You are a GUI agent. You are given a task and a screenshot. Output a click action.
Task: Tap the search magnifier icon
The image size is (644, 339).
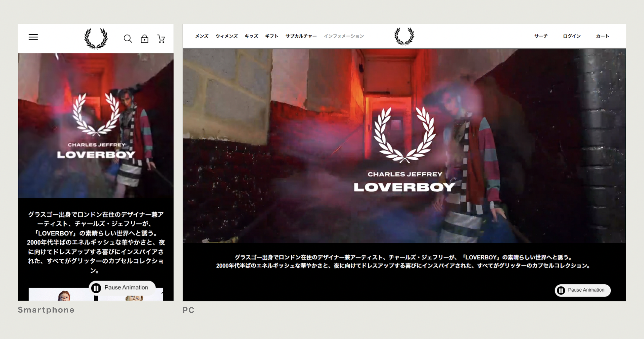point(128,39)
